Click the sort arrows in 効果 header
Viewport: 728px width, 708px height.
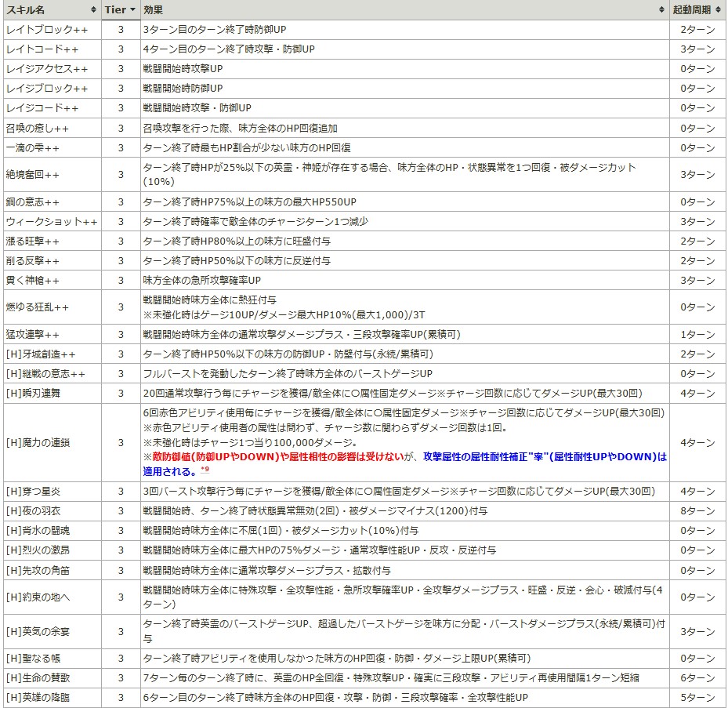coord(663,9)
